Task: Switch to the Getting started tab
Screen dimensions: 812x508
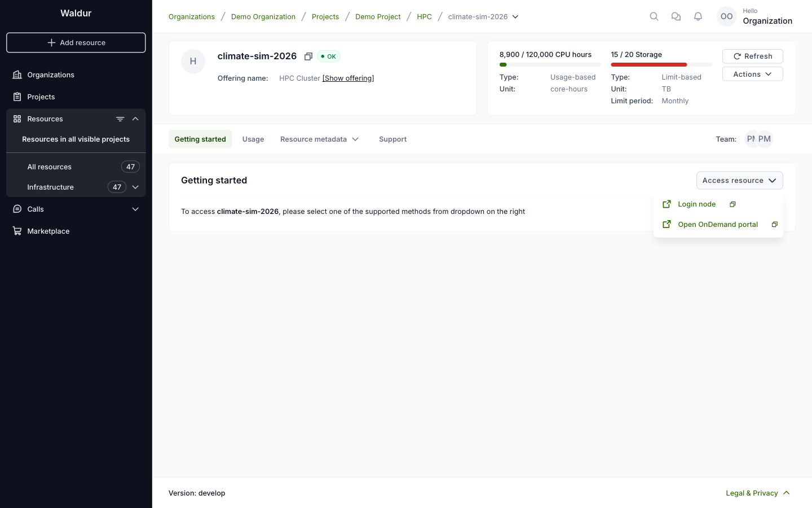Action: coord(200,139)
